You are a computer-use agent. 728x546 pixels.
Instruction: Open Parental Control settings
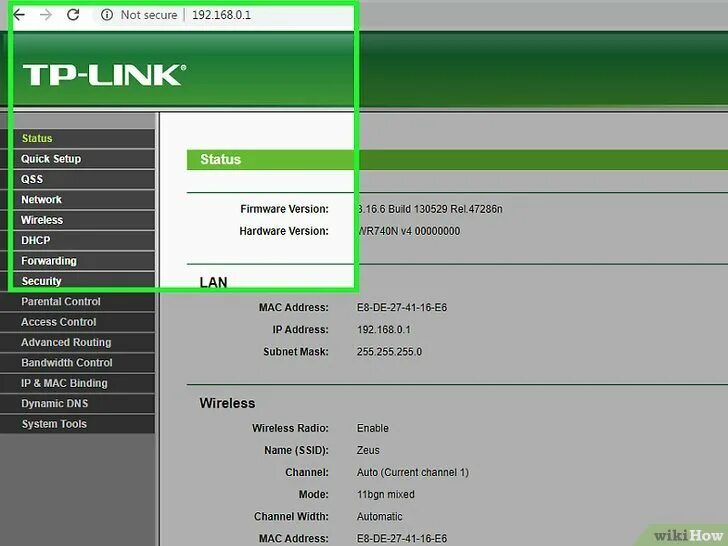[x=78, y=302]
